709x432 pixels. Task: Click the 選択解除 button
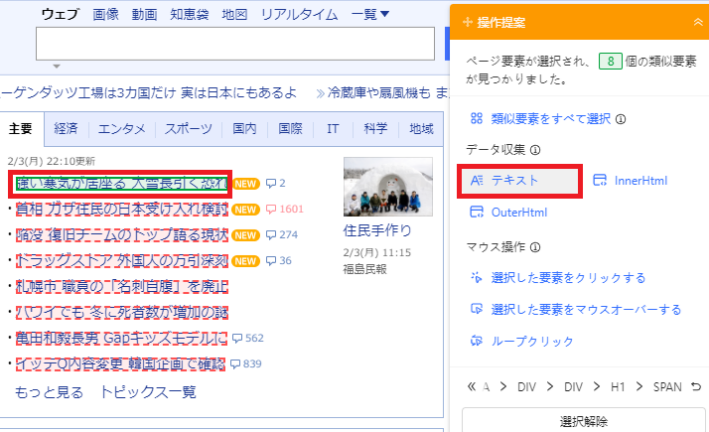pyautogui.click(x=583, y=421)
